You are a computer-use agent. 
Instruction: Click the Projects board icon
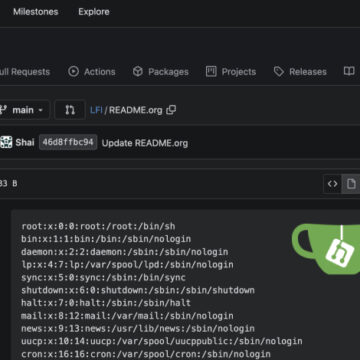[211, 71]
